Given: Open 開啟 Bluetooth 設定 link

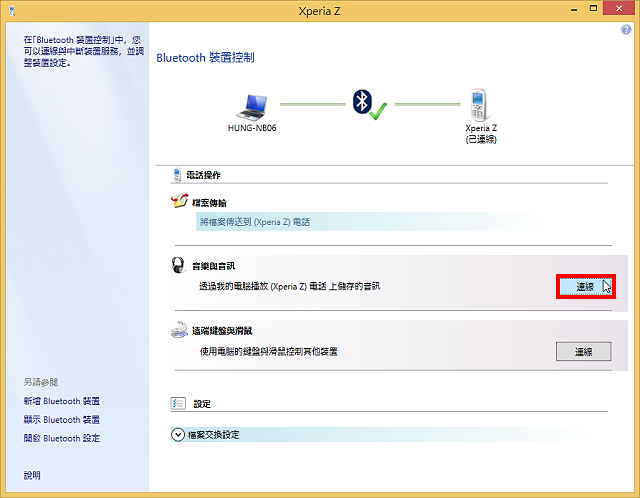Looking at the screenshot, I should point(62,438).
